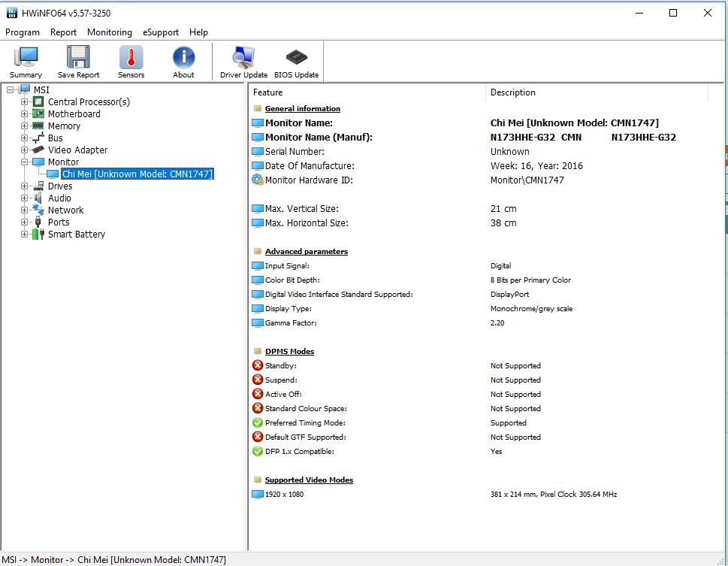The width and height of the screenshot is (728, 566).
Task: Click the Motherboard tree icon
Action: 38,114
